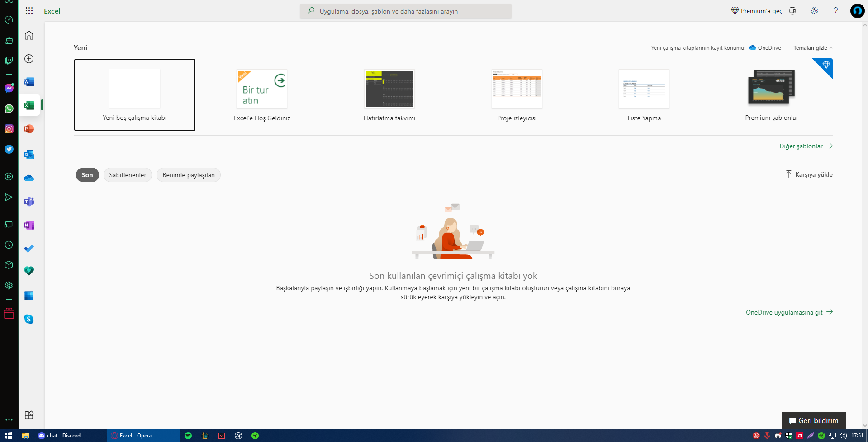Image resolution: width=868 pixels, height=442 pixels.
Task: Click Karşıya yükle upload button
Action: pyautogui.click(x=809, y=174)
